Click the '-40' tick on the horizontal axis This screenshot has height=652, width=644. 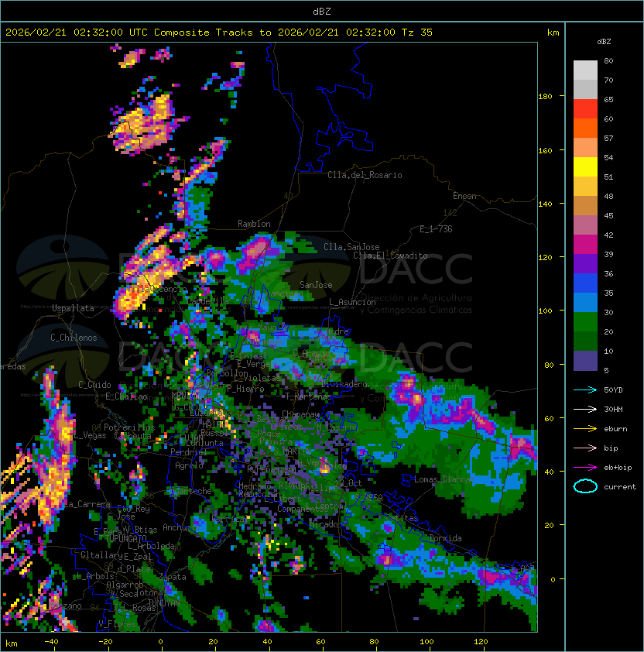click(52, 642)
